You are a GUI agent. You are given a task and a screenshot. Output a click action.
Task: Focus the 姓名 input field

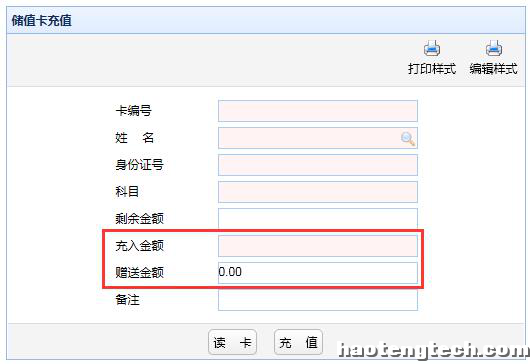click(318, 138)
